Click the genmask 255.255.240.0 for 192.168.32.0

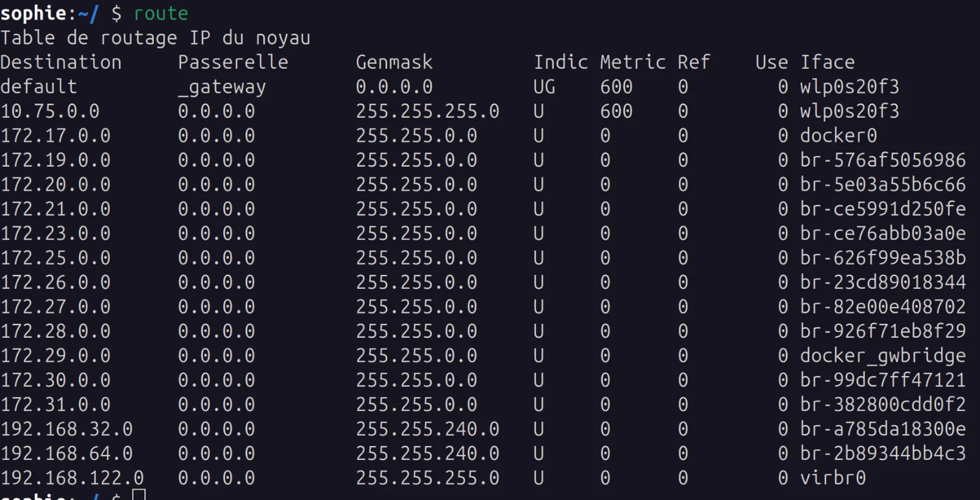[x=428, y=429]
